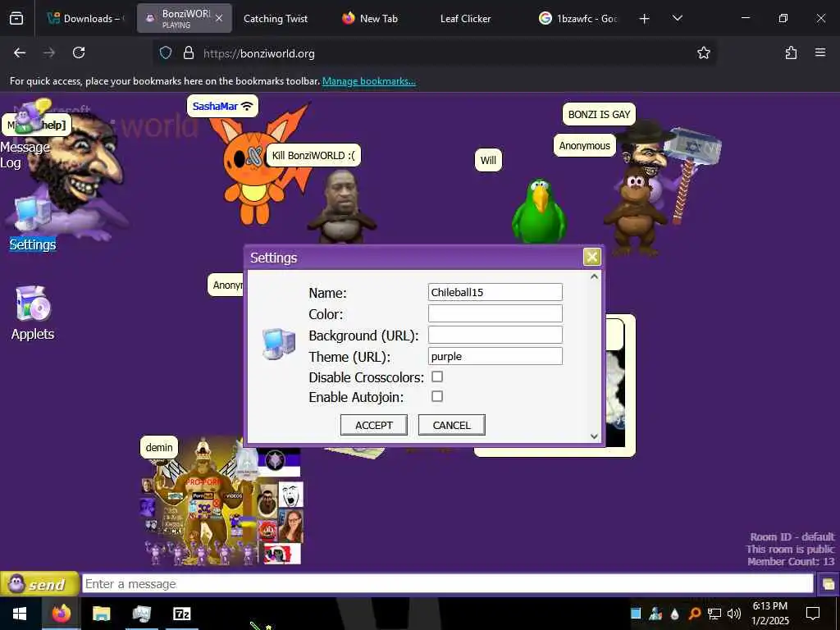Image resolution: width=840 pixels, height=630 pixels.
Task: Click the Settings dialog scroll-down arrow
Action: pos(594,436)
